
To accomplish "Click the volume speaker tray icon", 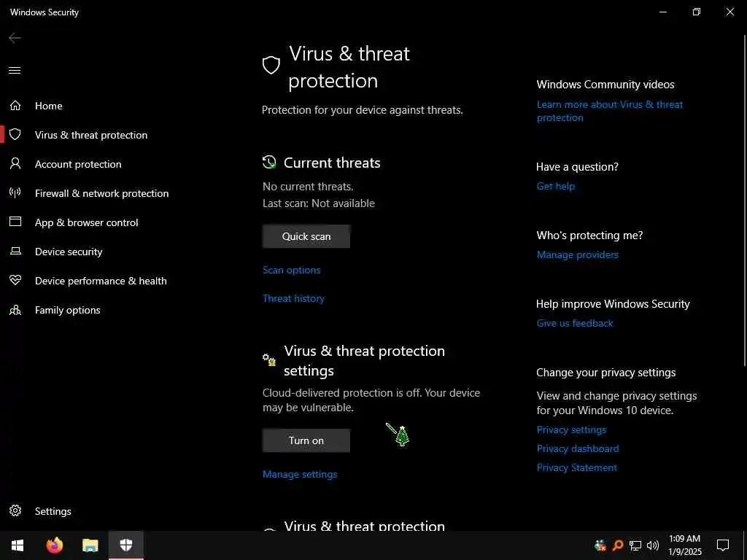I will click(653, 545).
